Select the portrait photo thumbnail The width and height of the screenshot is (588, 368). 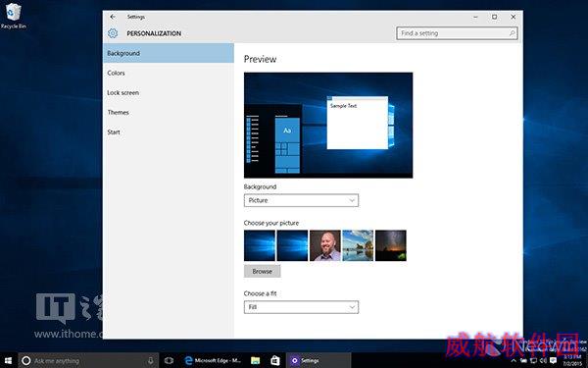[325, 245]
